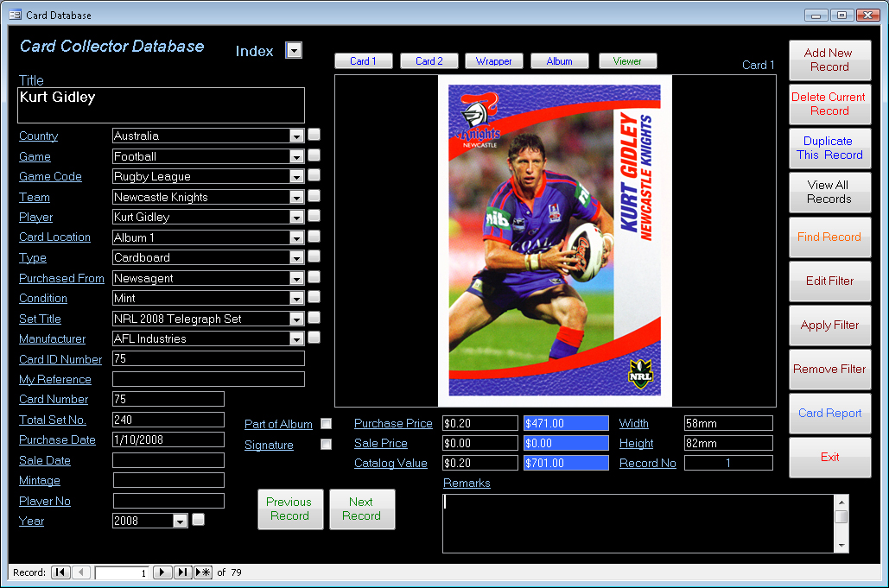
Task: Click inside the Card ID Number field
Action: pos(207,358)
